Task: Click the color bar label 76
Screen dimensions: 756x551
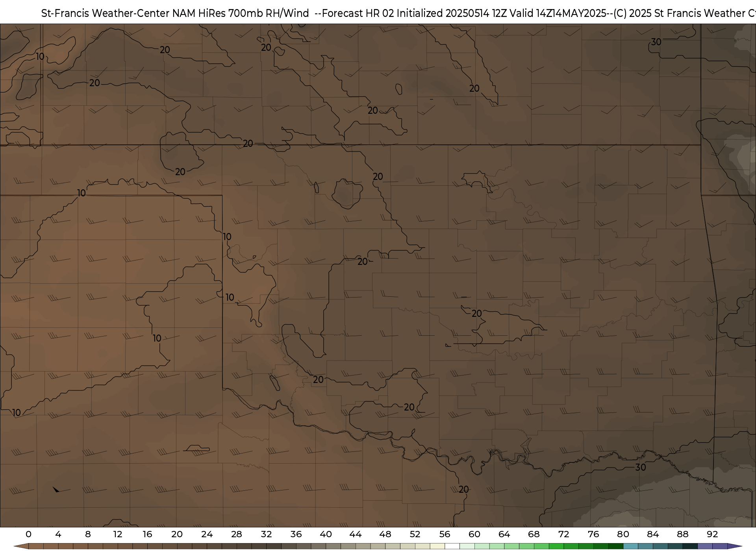Action: [x=593, y=534]
